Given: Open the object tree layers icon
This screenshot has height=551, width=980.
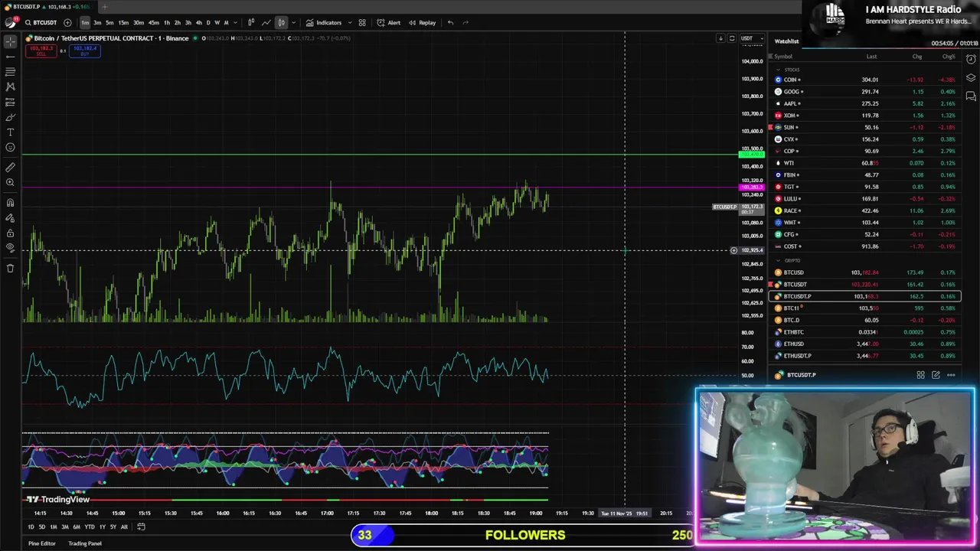Looking at the screenshot, I should click(971, 77).
